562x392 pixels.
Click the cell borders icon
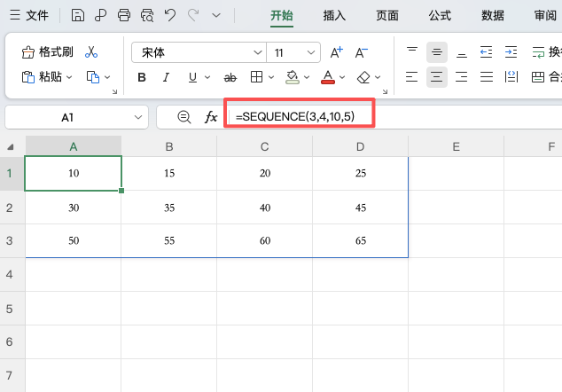pyautogui.click(x=257, y=77)
